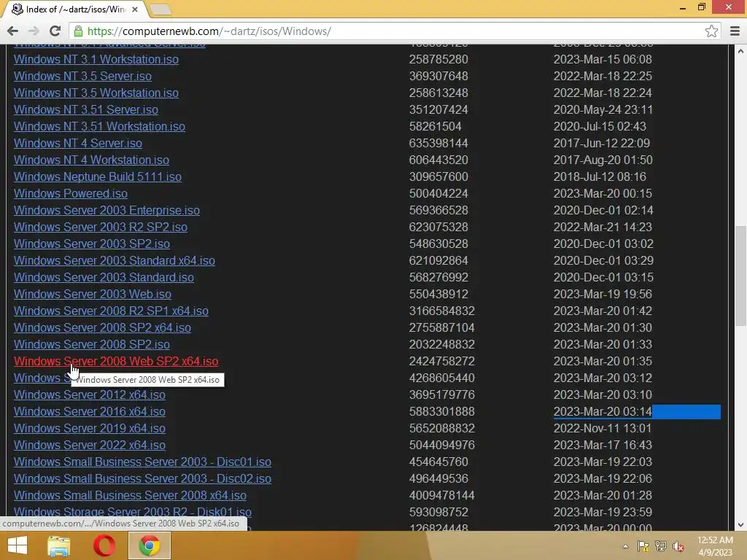Image resolution: width=747 pixels, height=560 pixels.
Task: Open the taskbar clock showing 12:52 AM
Action: pos(715,546)
